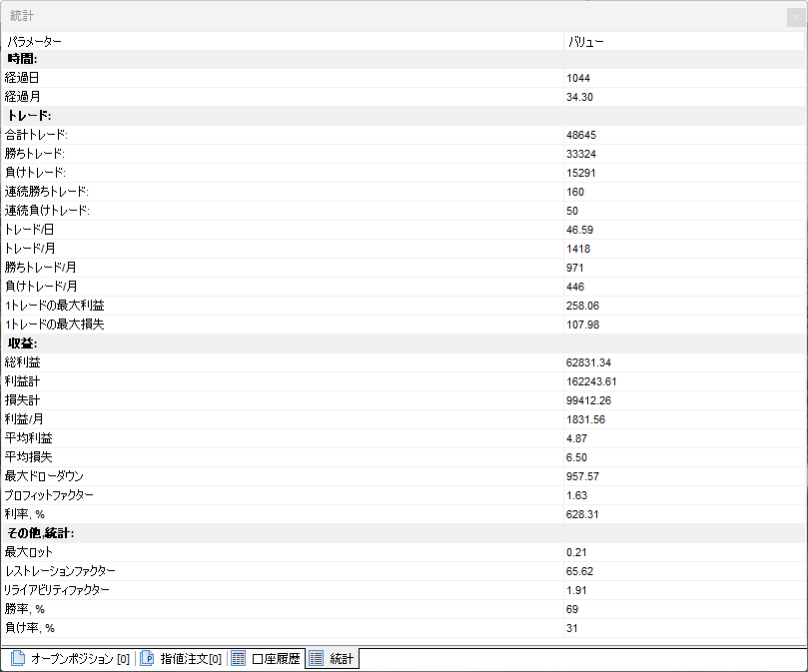Screen dimensions: 808x672
Task: Switch to the 口座履歴 tab label
Action: pos(276,659)
